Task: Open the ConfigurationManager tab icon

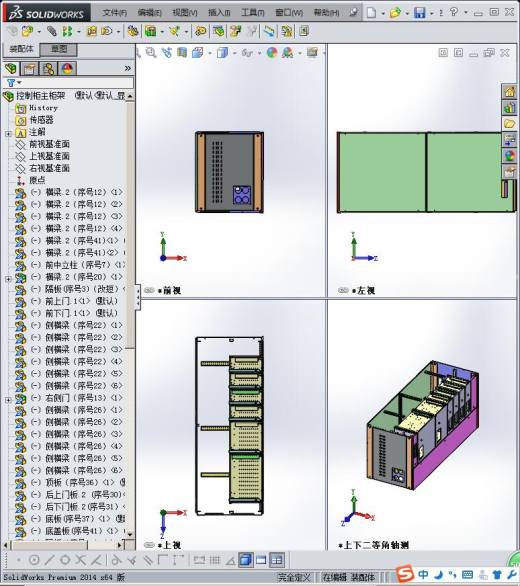Action: click(49, 69)
